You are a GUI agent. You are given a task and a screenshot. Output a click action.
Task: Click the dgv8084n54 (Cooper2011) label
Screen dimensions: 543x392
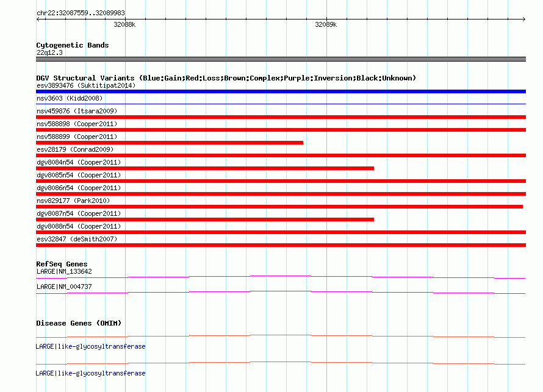(79, 162)
